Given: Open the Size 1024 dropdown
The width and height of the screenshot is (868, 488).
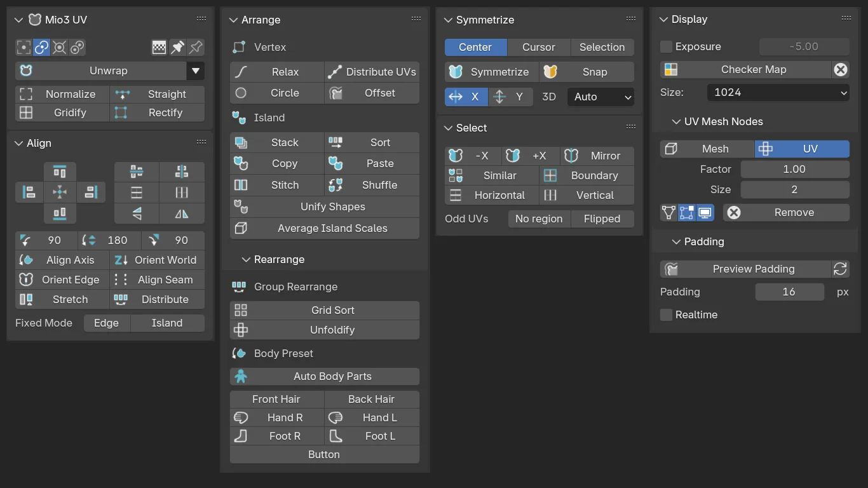Looking at the screenshot, I should click(778, 93).
